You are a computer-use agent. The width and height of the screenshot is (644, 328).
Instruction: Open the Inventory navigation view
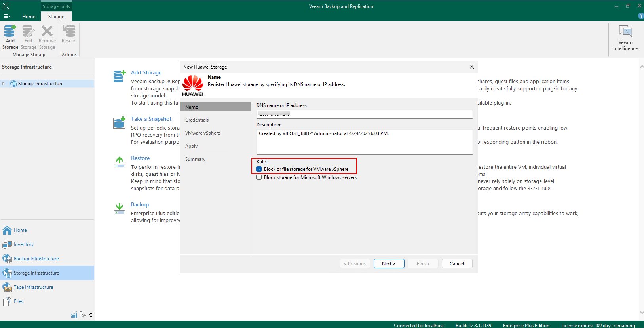tap(47, 244)
